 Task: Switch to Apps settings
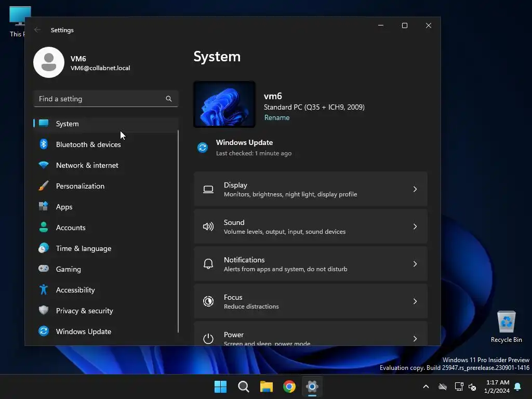106,207
